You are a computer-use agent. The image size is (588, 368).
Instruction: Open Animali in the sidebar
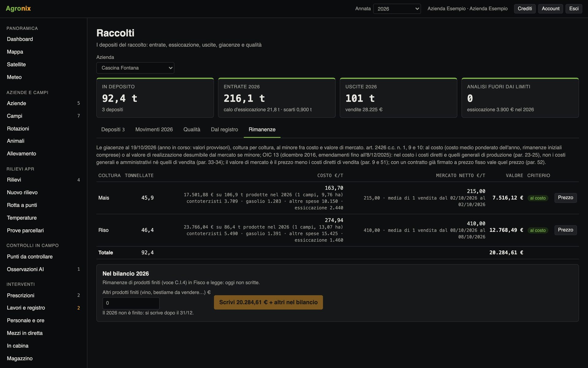pos(43,141)
